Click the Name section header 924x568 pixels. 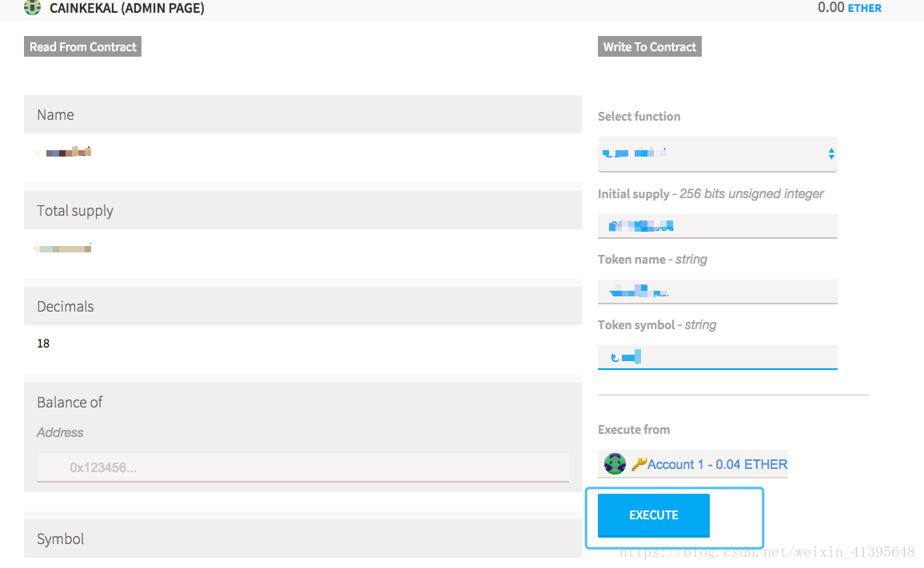tap(302, 114)
